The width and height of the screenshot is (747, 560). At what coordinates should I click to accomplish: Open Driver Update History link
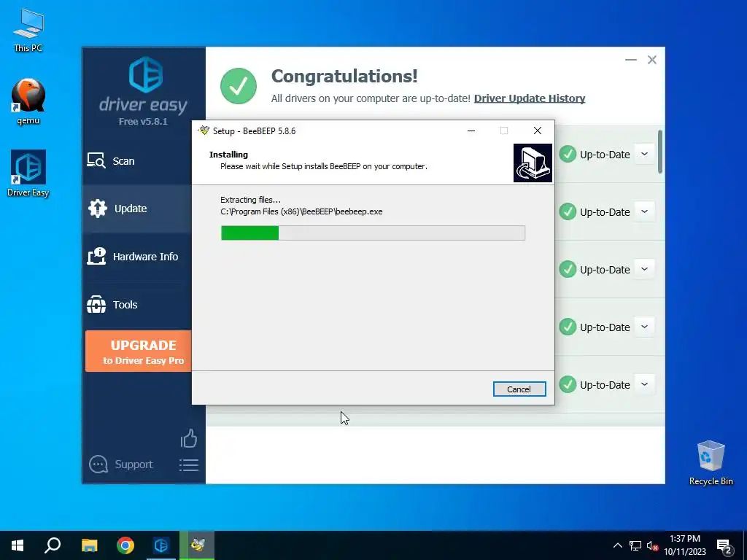click(x=530, y=98)
